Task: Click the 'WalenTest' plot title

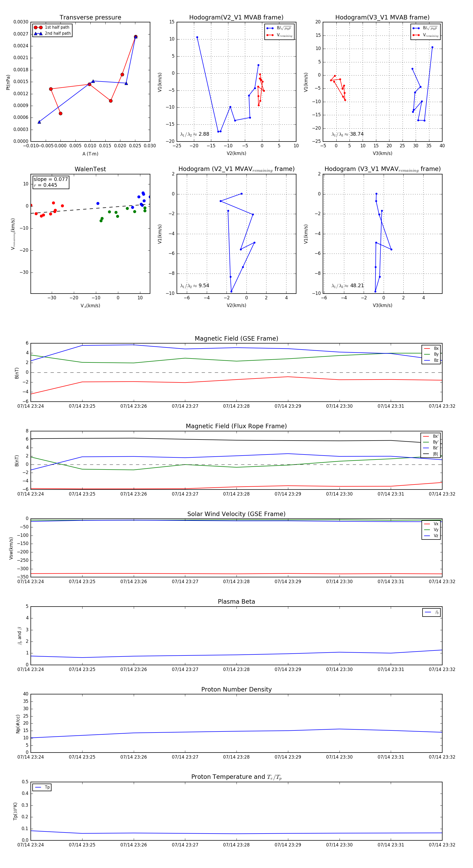Action: point(90,169)
